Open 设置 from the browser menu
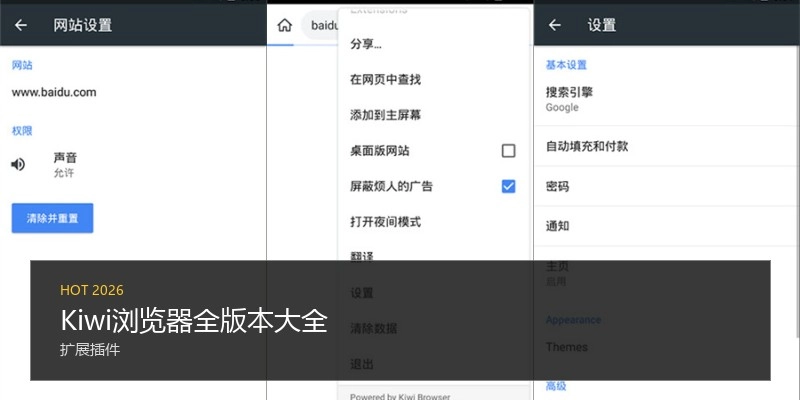 (x=433, y=293)
